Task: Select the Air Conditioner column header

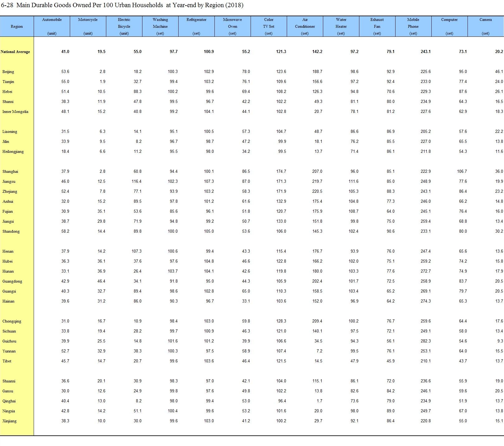Action: pos(305,27)
